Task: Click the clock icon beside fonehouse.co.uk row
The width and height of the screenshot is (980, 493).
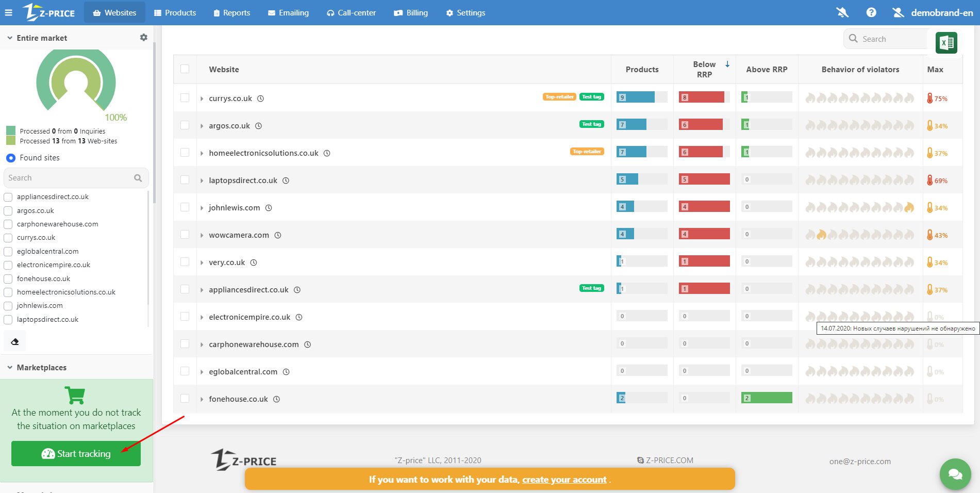Action: coord(276,399)
